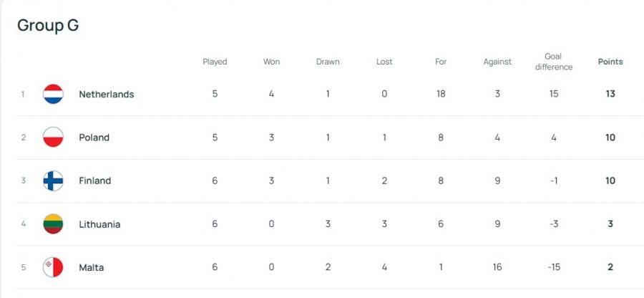The image size is (644, 298).
Task: Click the Netherlands flag icon
Action: point(53,94)
